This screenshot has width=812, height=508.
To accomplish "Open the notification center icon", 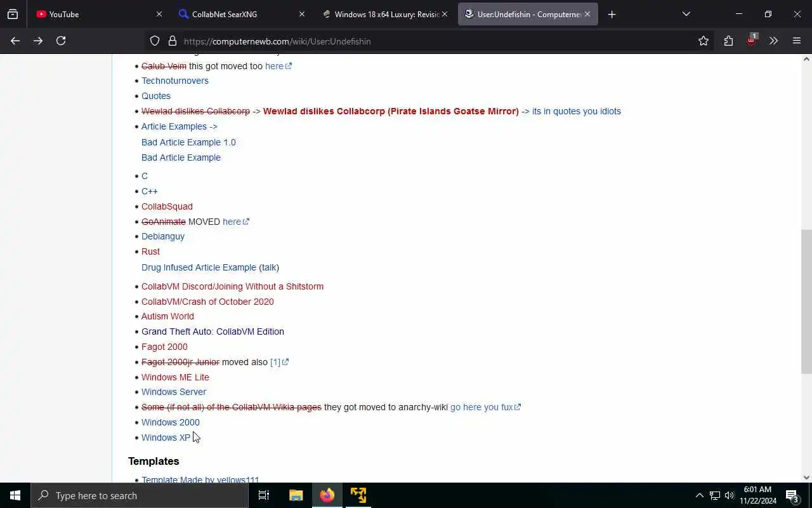I will [792, 495].
